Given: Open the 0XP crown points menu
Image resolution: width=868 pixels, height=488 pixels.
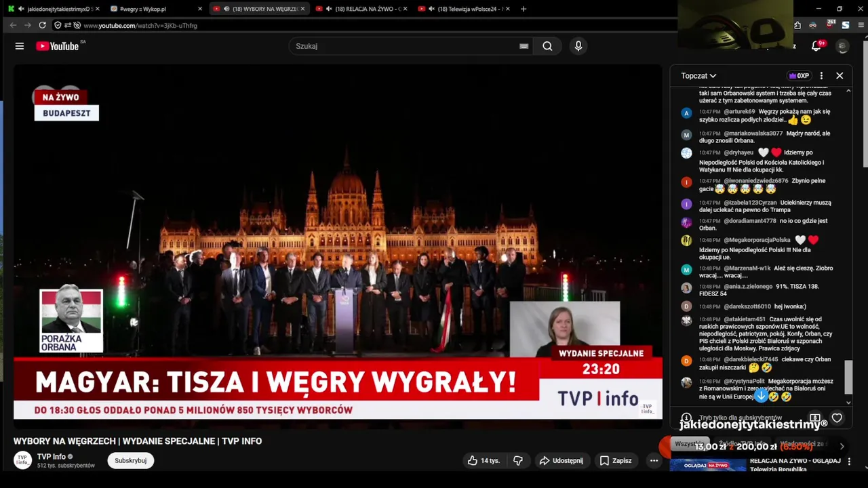Looking at the screenshot, I should click(x=799, y=76).
